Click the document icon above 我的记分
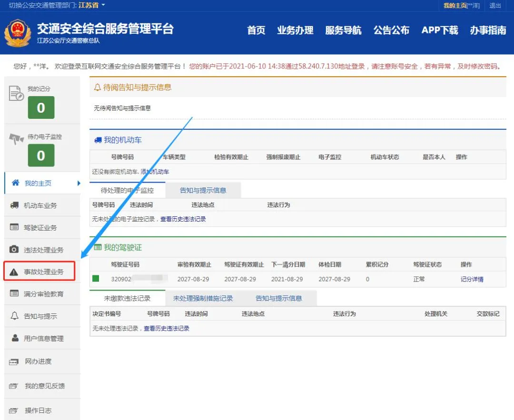This screenshot has width=514, height=420. (16, 93)
